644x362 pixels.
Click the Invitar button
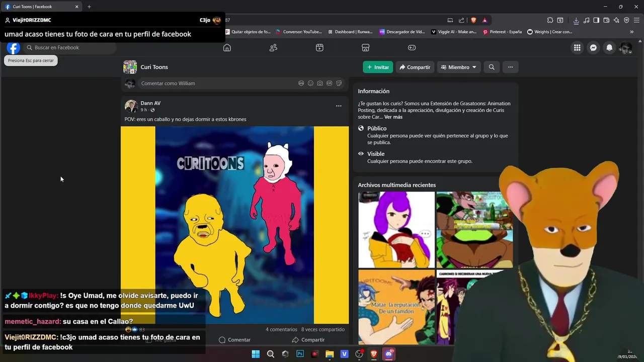(378, 67)
